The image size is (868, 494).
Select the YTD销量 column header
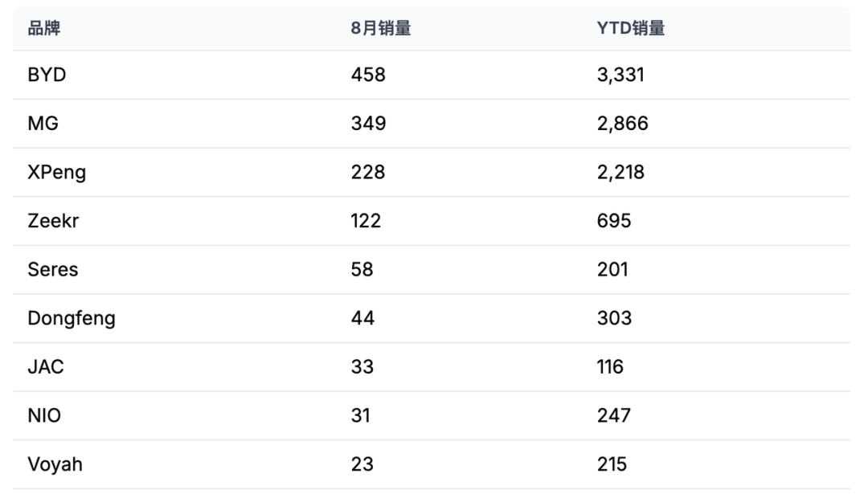(x=631, y=29)
